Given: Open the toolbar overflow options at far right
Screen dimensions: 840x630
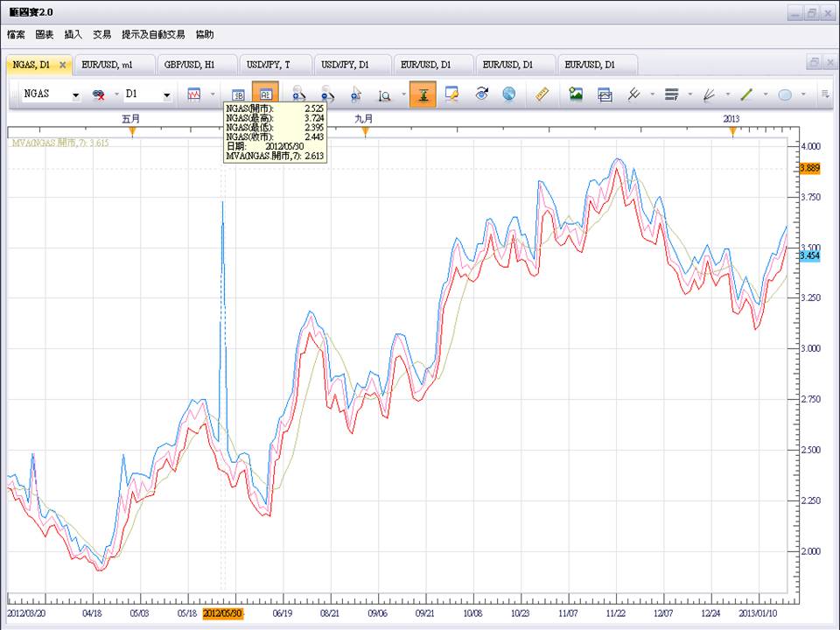Looking at the screenshot, I should point(825,94).
